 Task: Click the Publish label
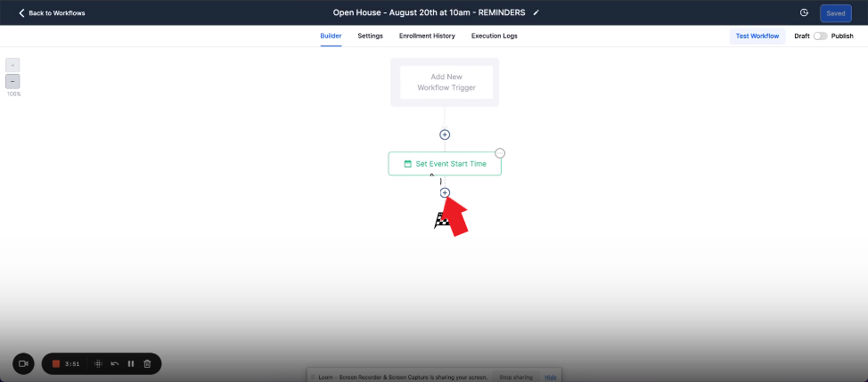[842, 36]
